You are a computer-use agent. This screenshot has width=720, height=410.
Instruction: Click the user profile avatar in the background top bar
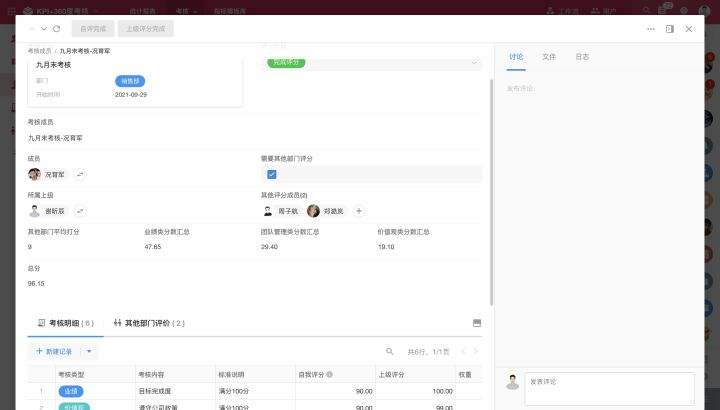tap(704, 11)
